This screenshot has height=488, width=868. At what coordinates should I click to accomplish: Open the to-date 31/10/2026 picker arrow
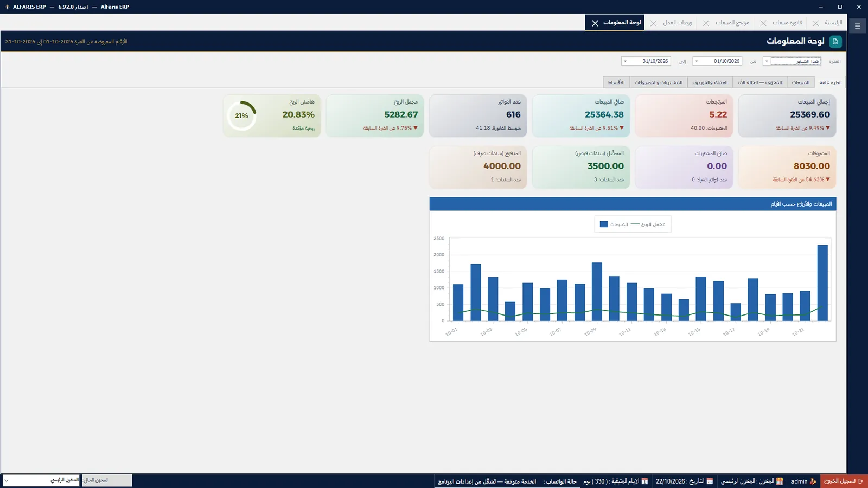coord(625,61)
